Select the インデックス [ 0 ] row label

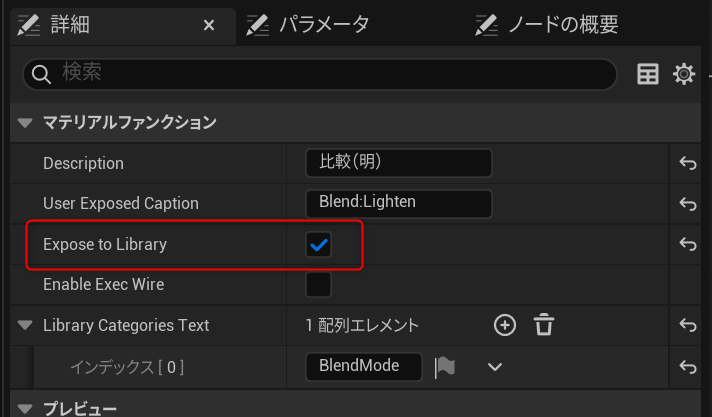(127, 367)
